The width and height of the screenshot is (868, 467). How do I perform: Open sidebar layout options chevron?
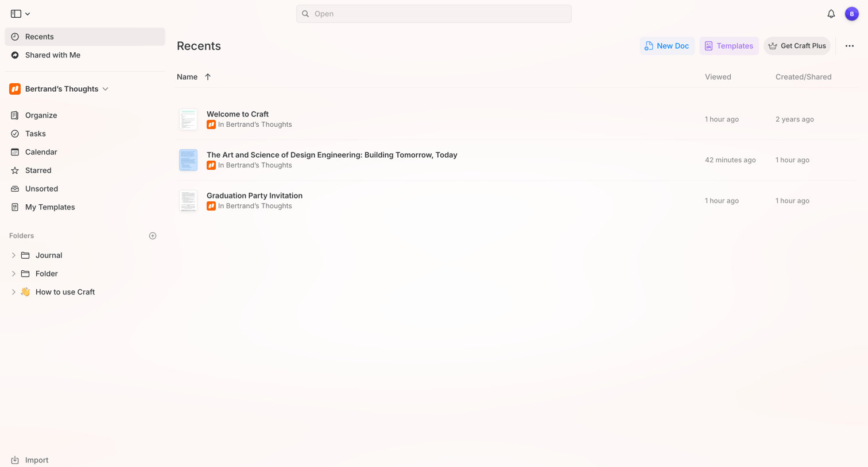click(x=28, y=14)
